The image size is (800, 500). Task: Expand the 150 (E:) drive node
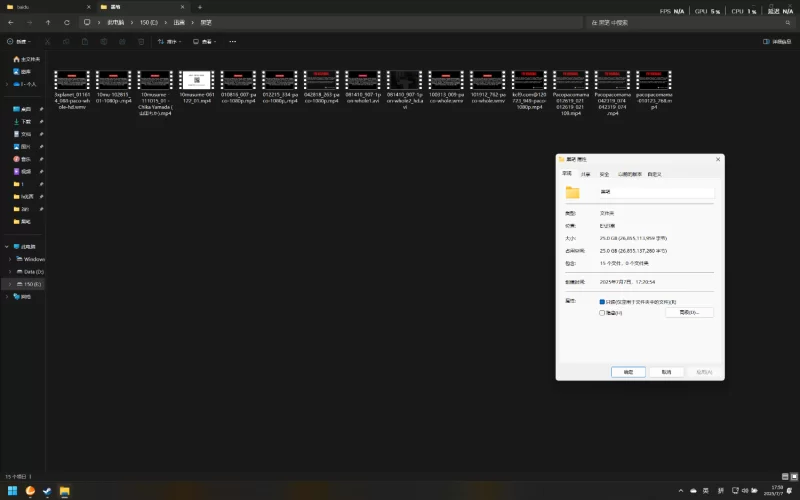10,284
